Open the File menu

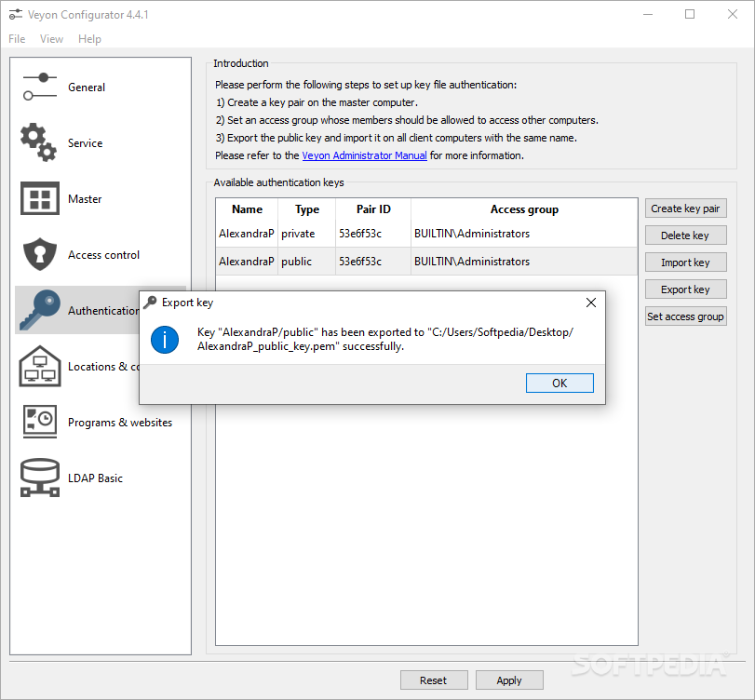click(17, 39)
